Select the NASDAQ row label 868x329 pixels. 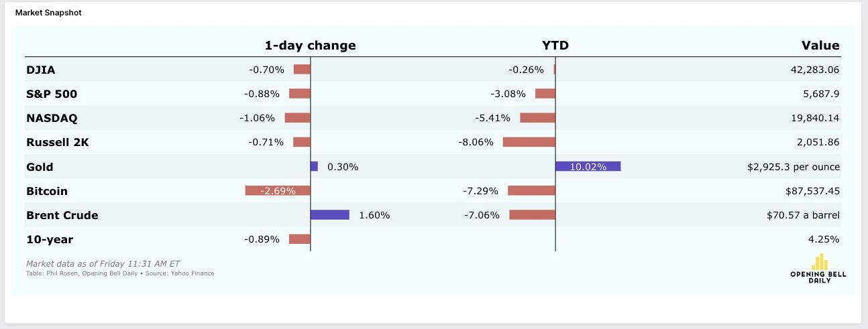click(52, 119)
